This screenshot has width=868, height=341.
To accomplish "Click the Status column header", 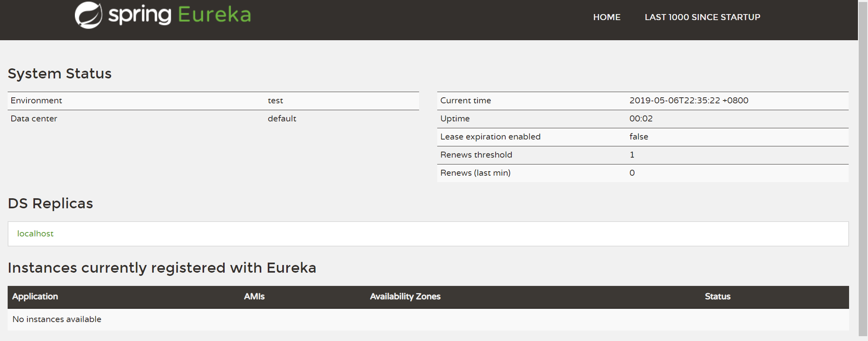I will point(717,296).
